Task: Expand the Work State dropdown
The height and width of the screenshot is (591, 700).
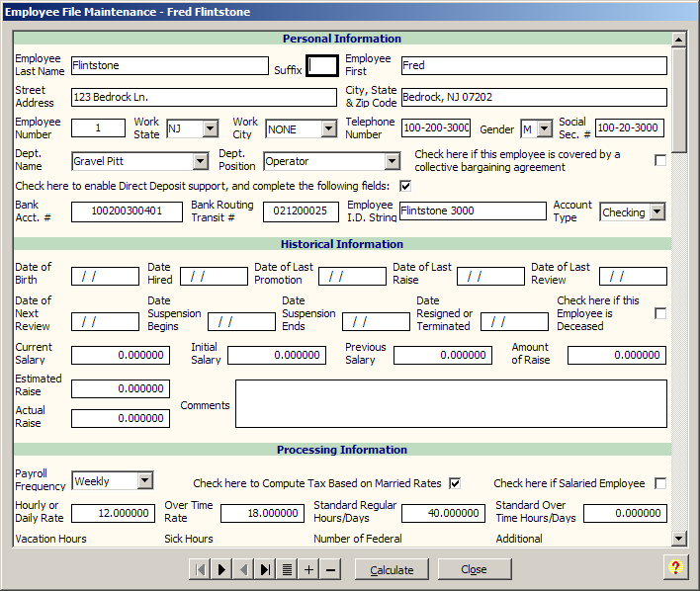Action: coord(210,129)
